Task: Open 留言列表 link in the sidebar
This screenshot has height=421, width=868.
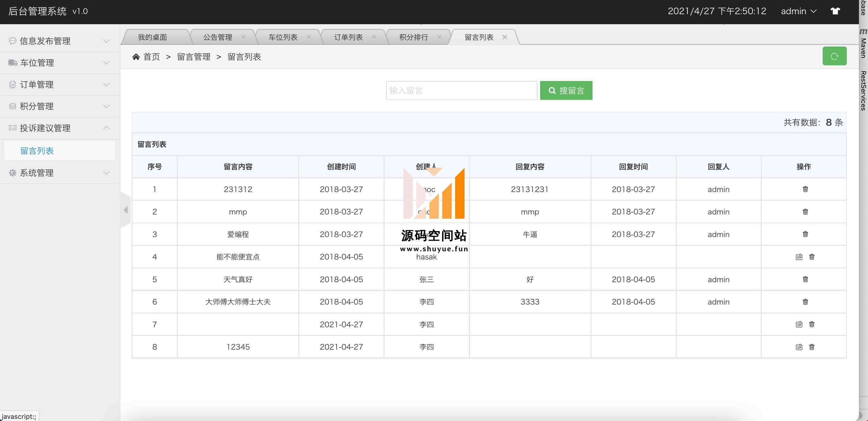Action: pyautogui.click(x=37, y=151)
